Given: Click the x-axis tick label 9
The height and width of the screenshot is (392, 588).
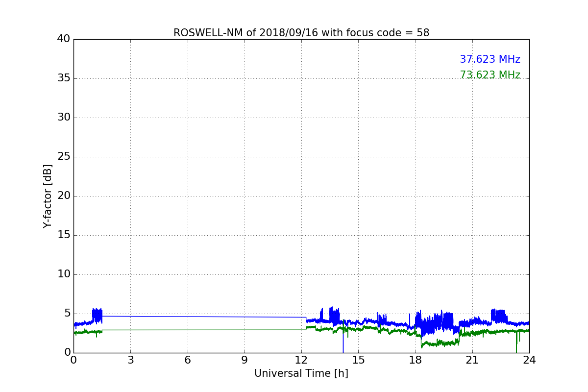Looking at the screenshot, I should pos(245,360).
